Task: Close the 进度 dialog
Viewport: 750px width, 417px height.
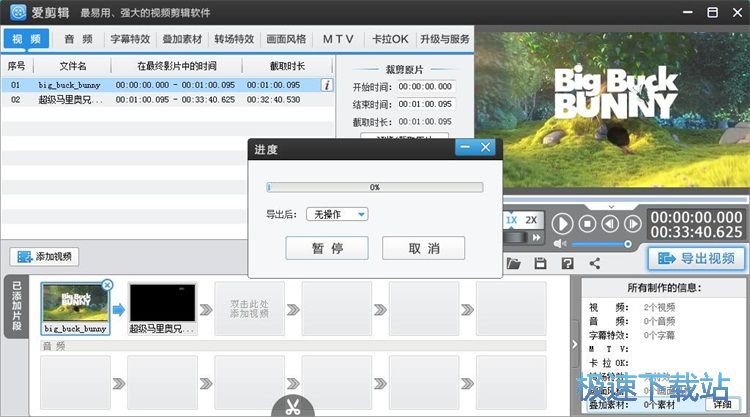Action: pos(485,147)
